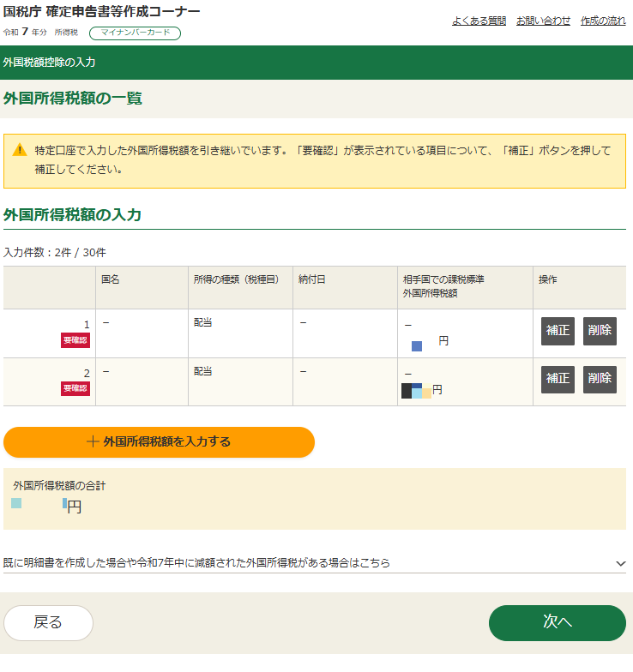This screenshot has width=633, height=672.
Task: Click the 納付日 column header
Action: click(311, 279)
